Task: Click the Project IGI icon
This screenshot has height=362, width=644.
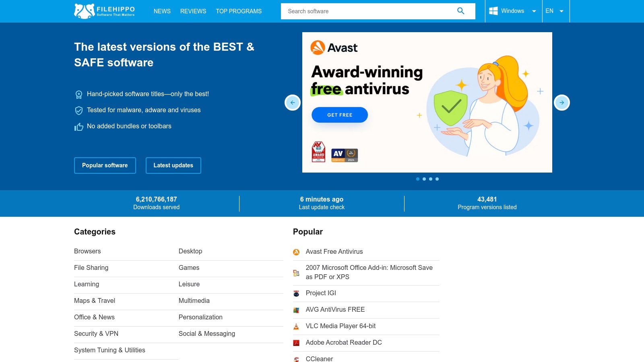Action: tap(296, 294)
